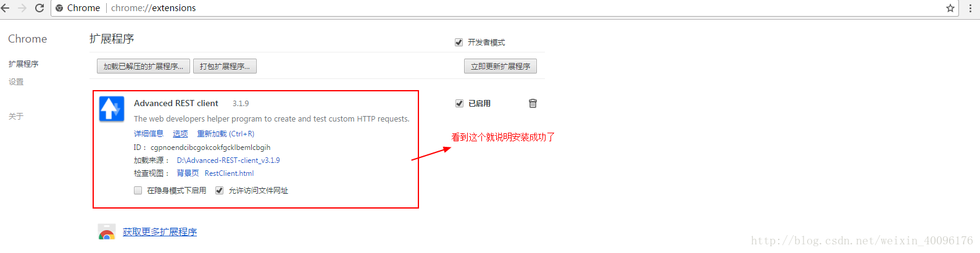This screenshot has height=253, width=980.
Task: Click the Advanced REST client arrow icon
Action: [x=112, y=109]
